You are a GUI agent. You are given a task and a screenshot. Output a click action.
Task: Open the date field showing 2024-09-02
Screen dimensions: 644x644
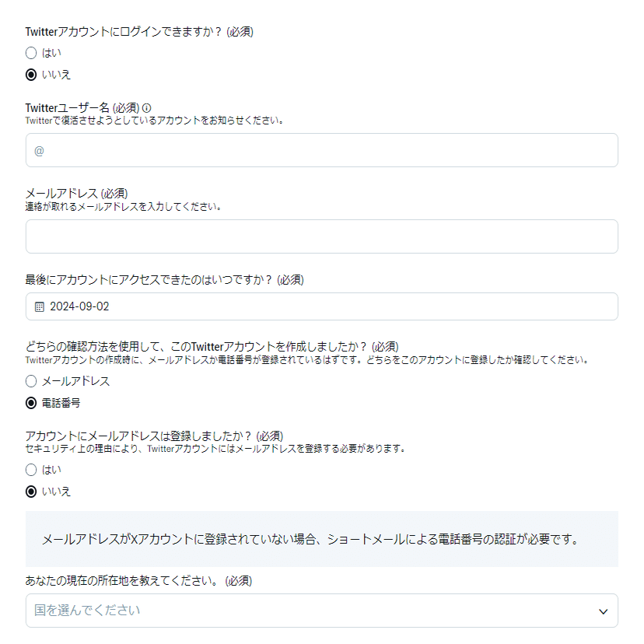click(x=321, y=306)
